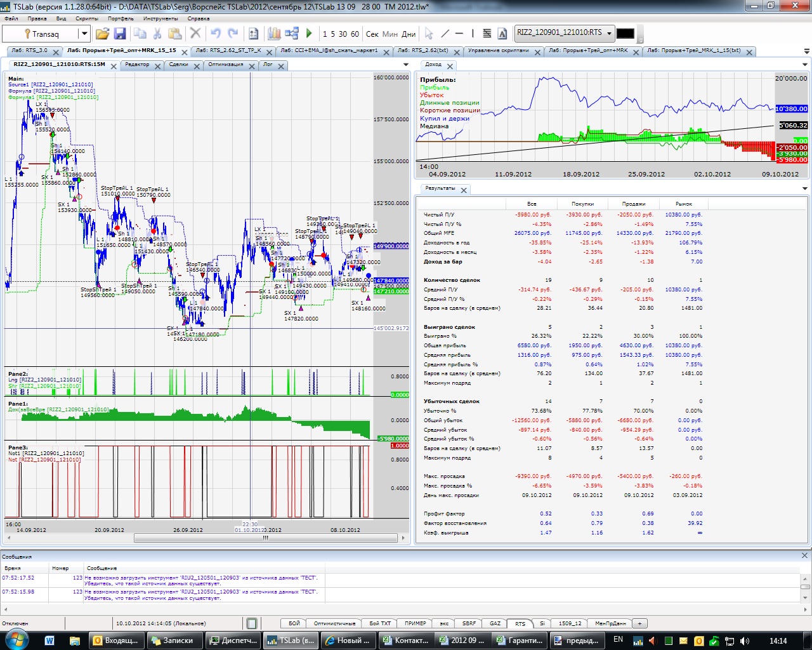812x650 pixels.
Task: Click the plus button to add workspace
Action: point(639,623)
